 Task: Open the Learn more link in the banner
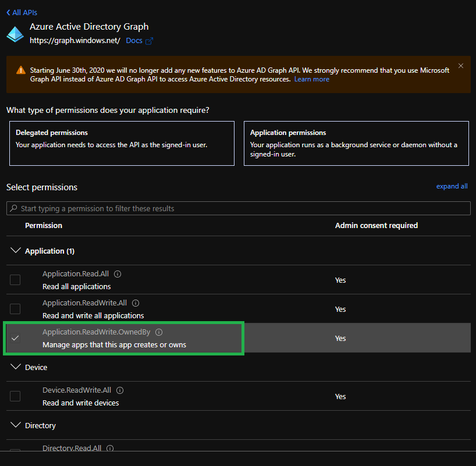pos(311,79)
